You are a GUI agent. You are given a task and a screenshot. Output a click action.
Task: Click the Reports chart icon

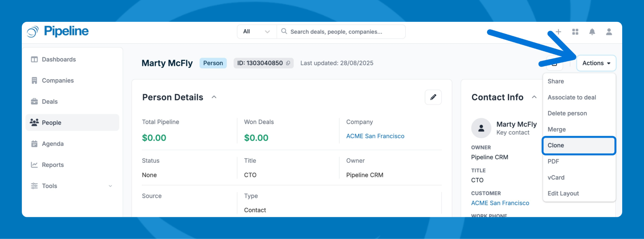[34, 165]
